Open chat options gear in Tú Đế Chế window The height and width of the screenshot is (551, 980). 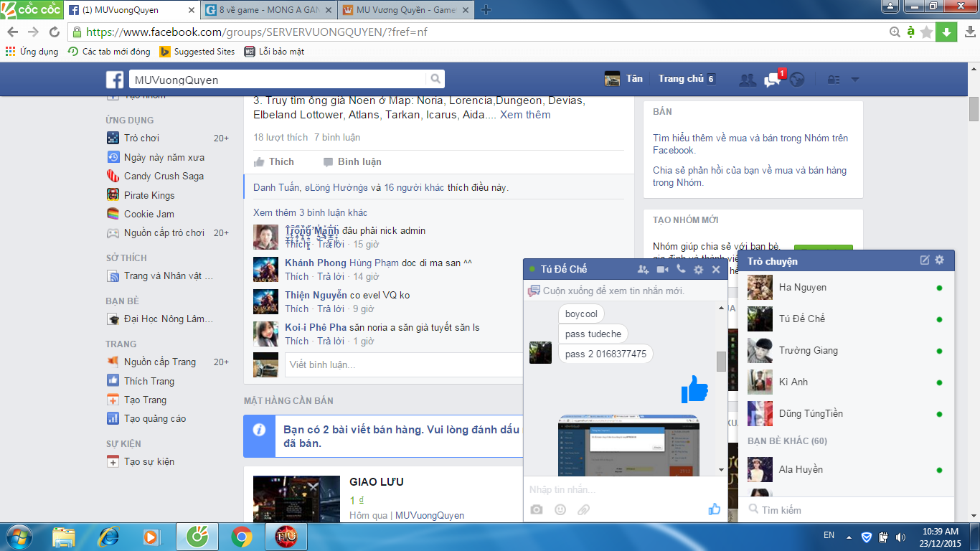pyautogui.click(x=699, y=270)
